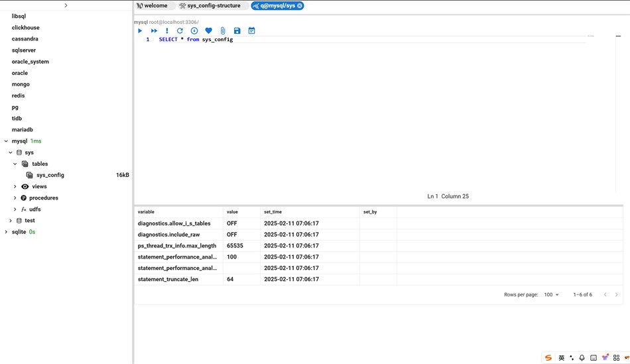
Task: Go to next results page
Action: pyautogui.click(x=616, y=294)
